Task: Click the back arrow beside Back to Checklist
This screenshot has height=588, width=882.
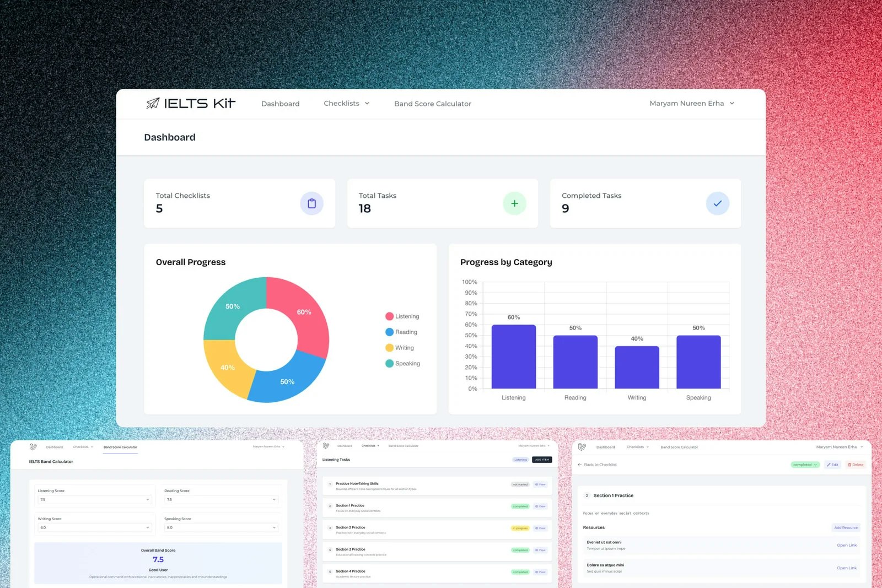Action: click(x=579, y=465)
